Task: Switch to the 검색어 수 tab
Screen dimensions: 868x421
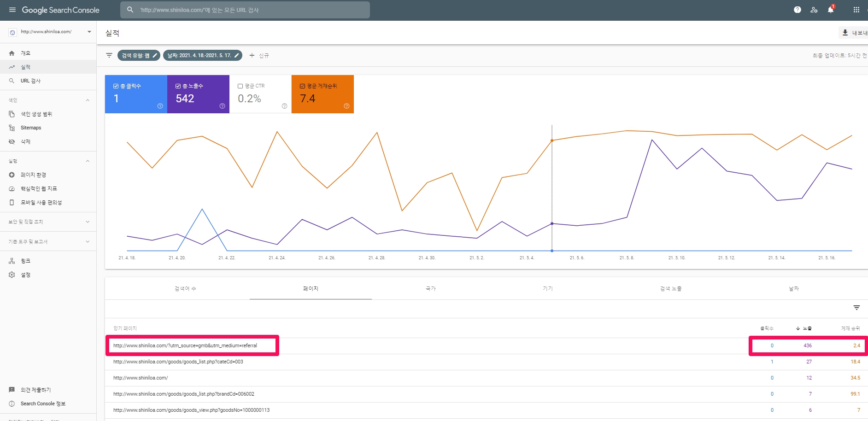Action: pyautogui.click(x=185, y=289)
